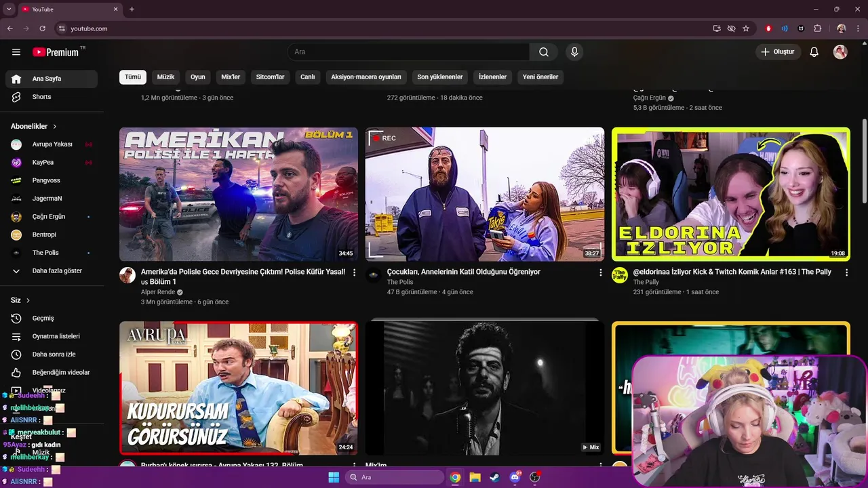Viewport: 868px width, 488px height.
Task: Open the JagermaN subscription channel
Action: tap(52, 199)
